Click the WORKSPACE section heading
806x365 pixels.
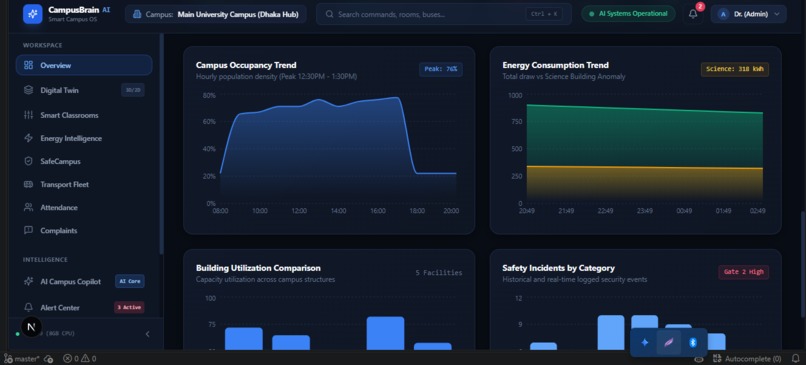(x=42, y=45)
